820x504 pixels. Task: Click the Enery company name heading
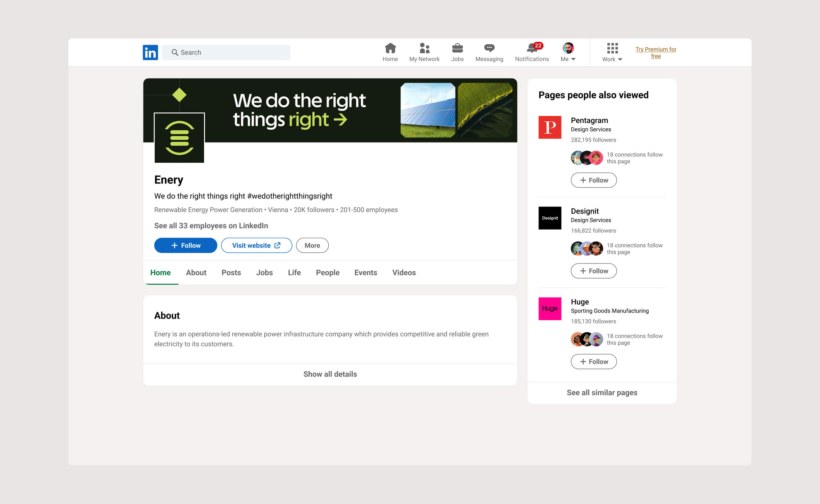(x=169, y=180)
